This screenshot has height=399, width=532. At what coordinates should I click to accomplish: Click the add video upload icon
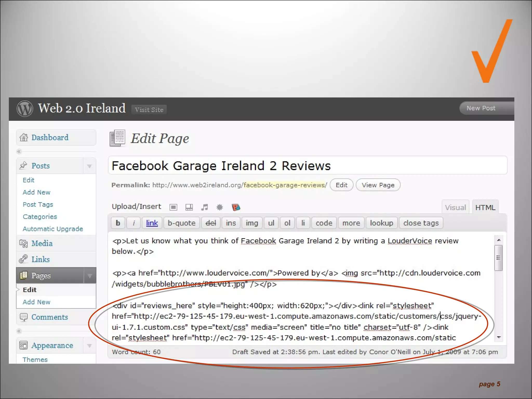point(189,207)
